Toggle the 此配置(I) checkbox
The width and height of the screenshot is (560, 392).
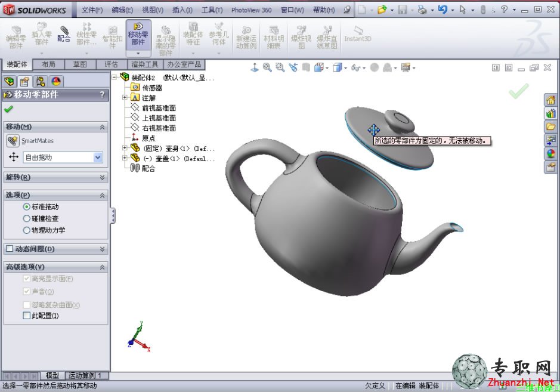[x=26, y=316]
